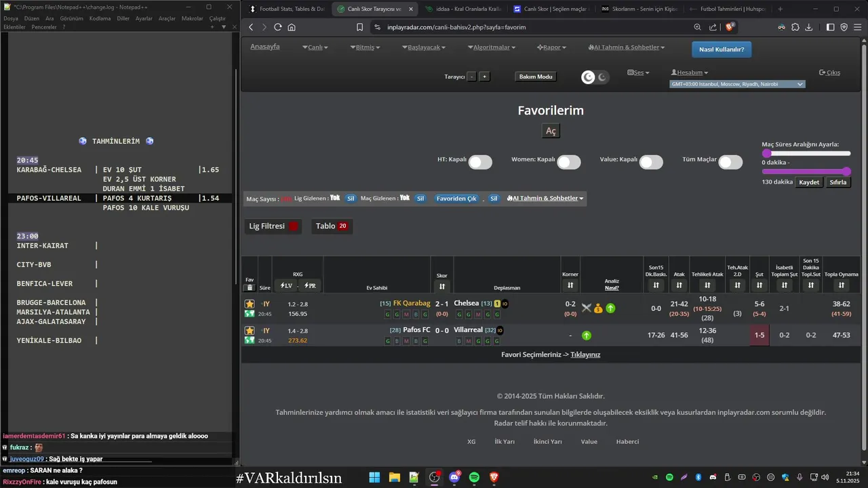Screen dimensions: 868x488
Task: Open the GMT+03:00 timezone selector
Action: pyautogui.click(x=737, y=84)
